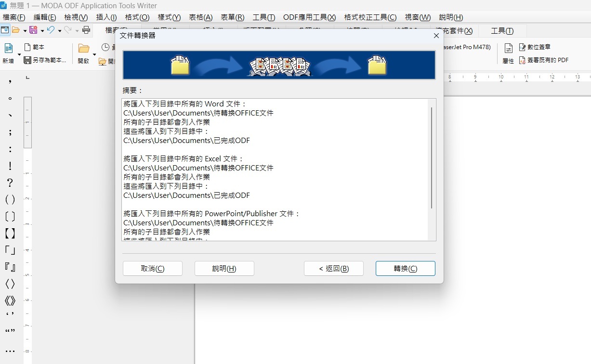591x364 pixels.
Task: Expand the Undo history dropdown arrow
Action: (x=59, y=31)
